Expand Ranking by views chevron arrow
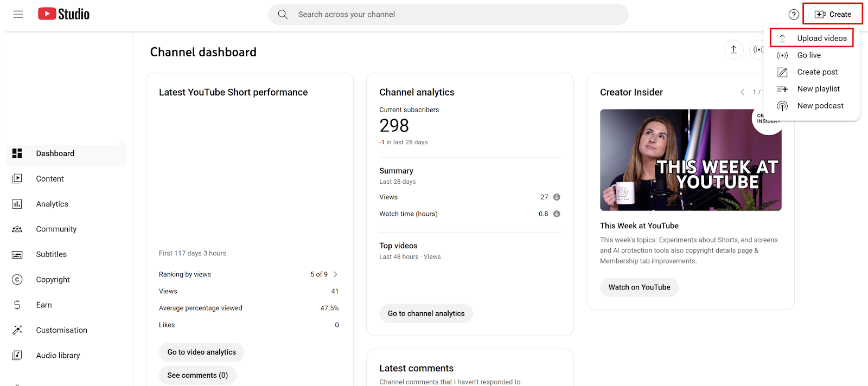The image size is (868, 386). (335, 274)
